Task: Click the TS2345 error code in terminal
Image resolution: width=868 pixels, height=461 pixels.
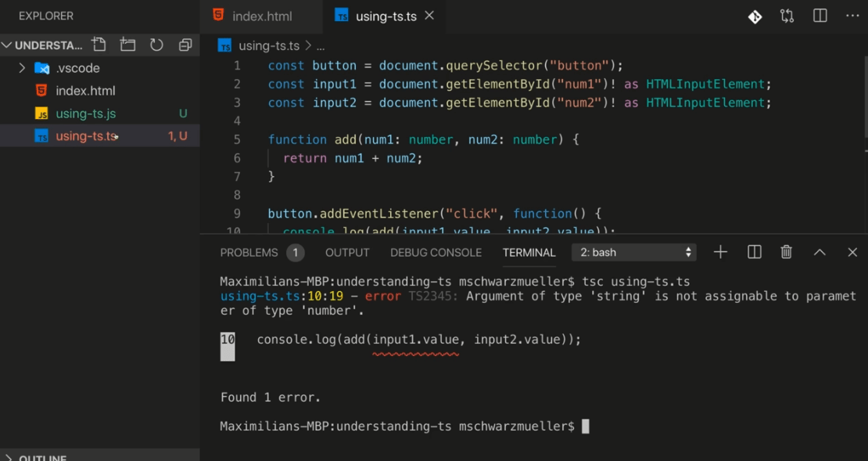Action: 433,296
